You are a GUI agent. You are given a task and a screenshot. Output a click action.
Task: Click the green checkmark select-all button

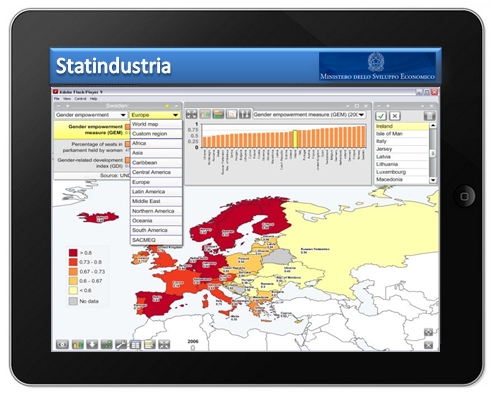coord(381,116)
